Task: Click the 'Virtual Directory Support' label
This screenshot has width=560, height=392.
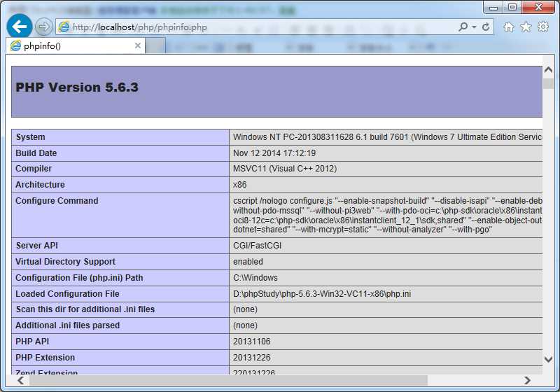Action: coord(65,262)
